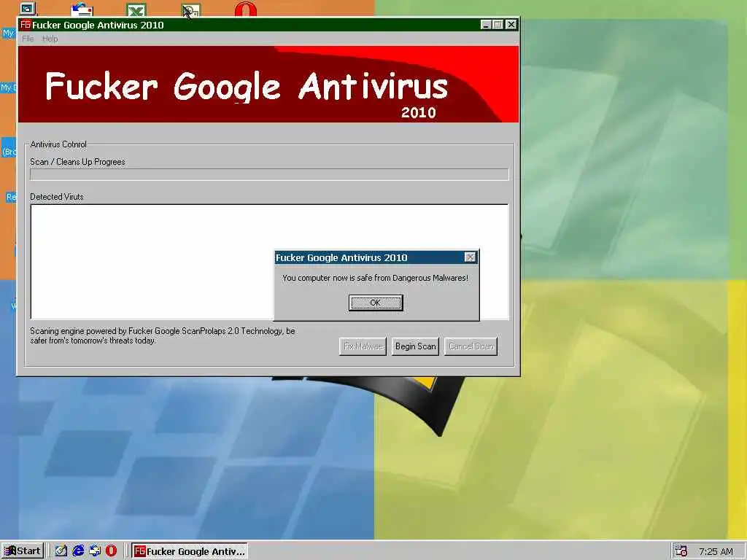Open the Help menu

50,39
